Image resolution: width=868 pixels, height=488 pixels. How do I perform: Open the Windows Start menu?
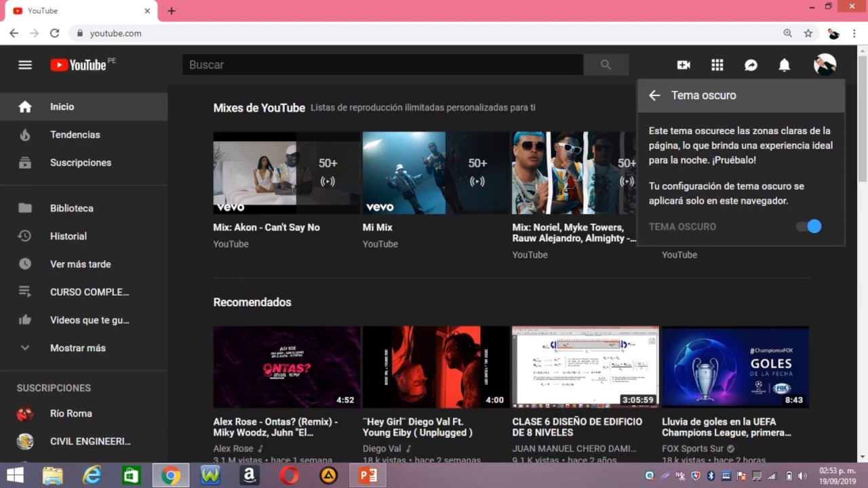click(x=15, y=475)
